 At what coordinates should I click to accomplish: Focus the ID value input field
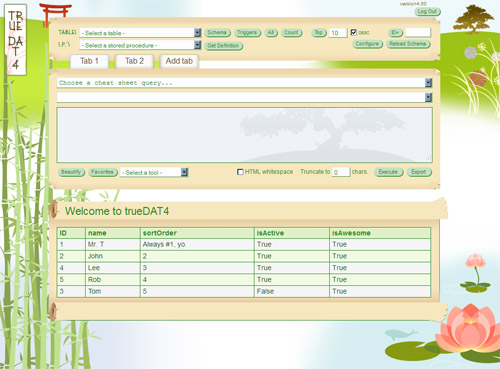coord(418,32)
